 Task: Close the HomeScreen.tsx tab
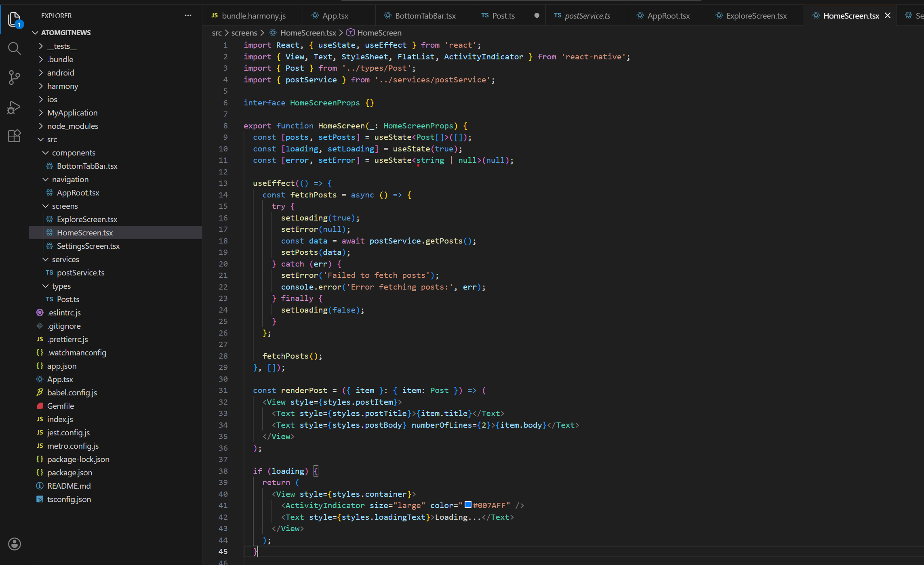coord(888,16)
